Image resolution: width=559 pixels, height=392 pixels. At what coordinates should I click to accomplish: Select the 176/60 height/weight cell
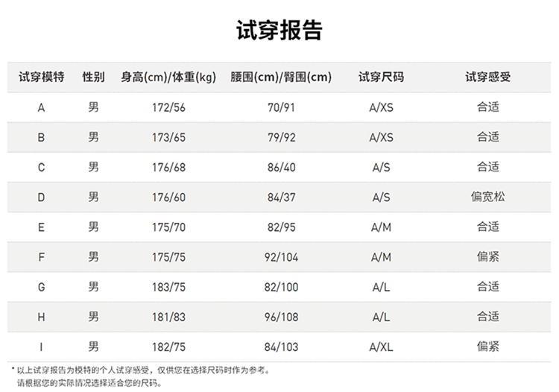[168, 197]
